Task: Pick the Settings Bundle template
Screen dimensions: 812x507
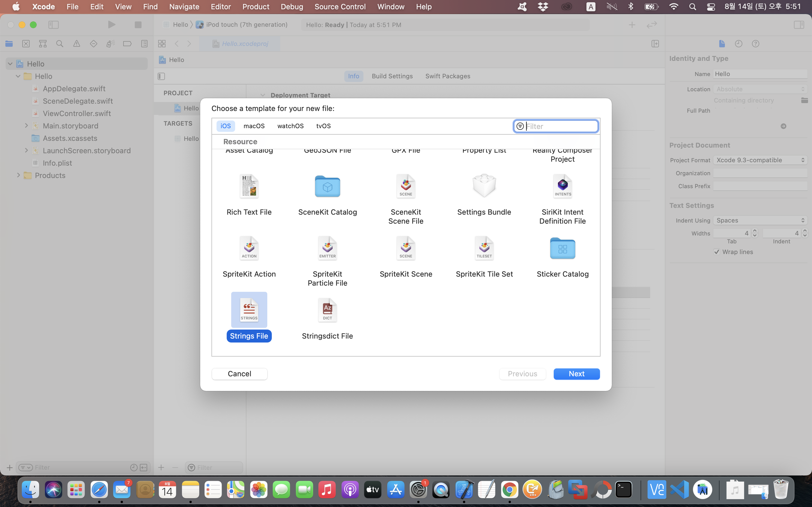Action: pyautogui.click(x=484, y=186)
